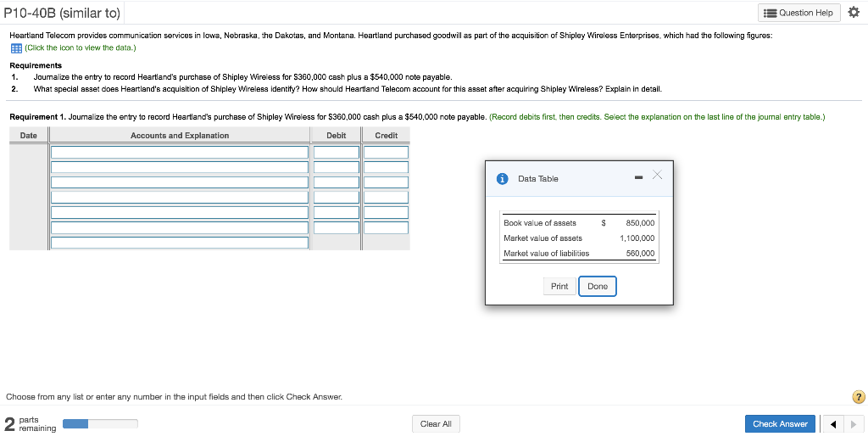Select fifth row account field
868x442 pixels.
pos(180,212)
